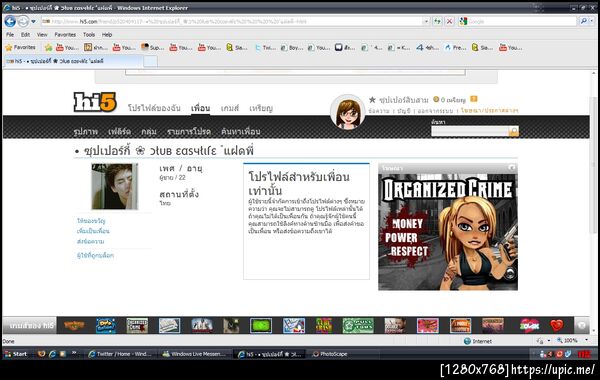The height and width of the screenshot is (380, 600).
Task: Switch to Twitter / Home taskbar window
Action: 120,354
